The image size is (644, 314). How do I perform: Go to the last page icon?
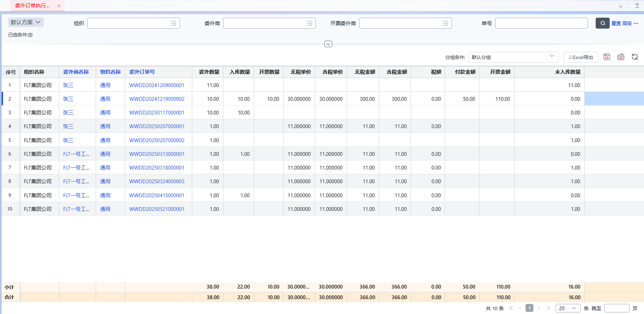(548, 308)
